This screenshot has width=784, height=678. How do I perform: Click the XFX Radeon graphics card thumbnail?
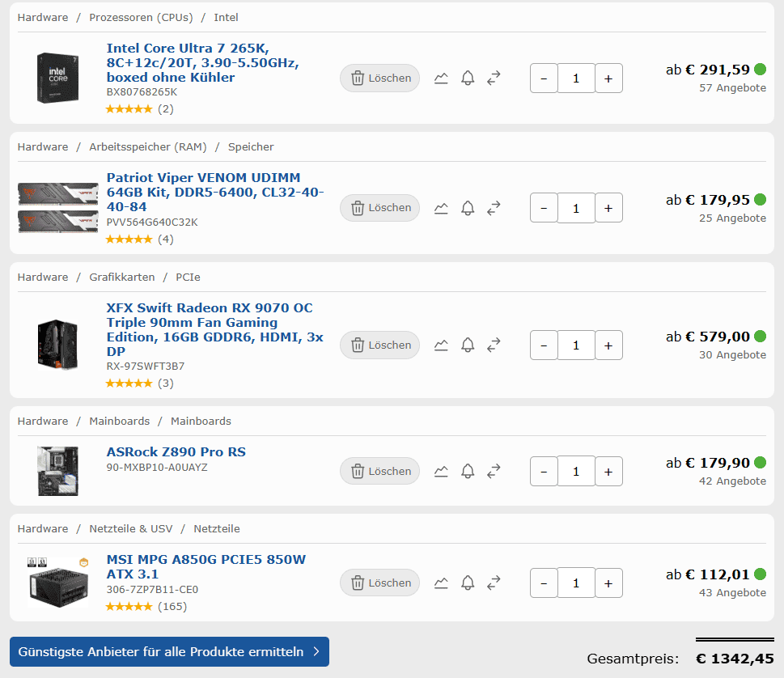[x=57, y=345]
